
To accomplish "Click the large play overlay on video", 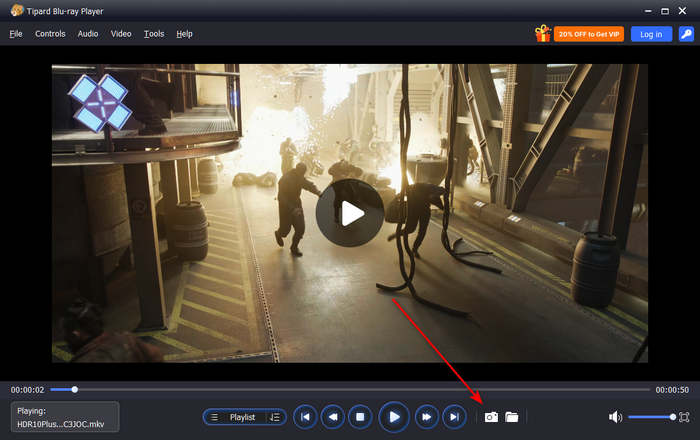I will [350, 213].
